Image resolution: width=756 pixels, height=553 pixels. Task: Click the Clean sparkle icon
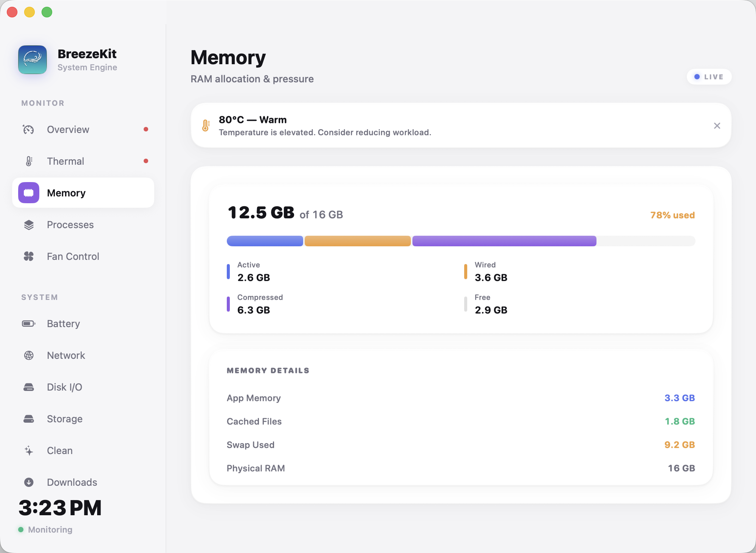point(29,451)
